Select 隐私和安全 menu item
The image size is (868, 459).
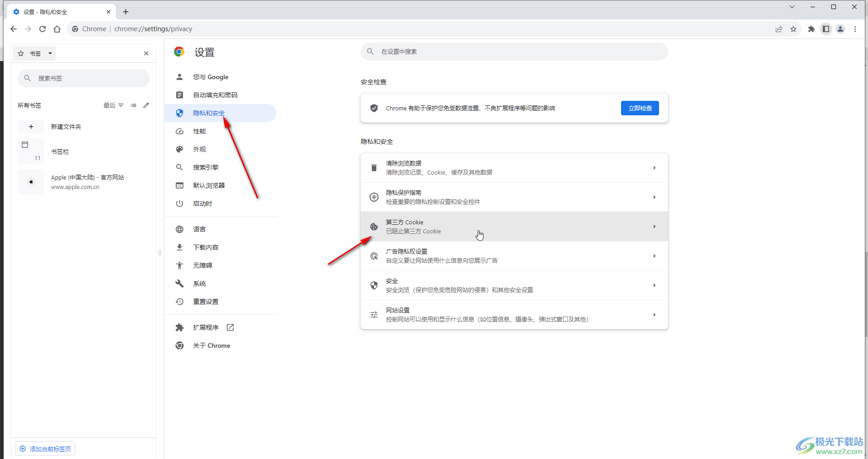220,113
